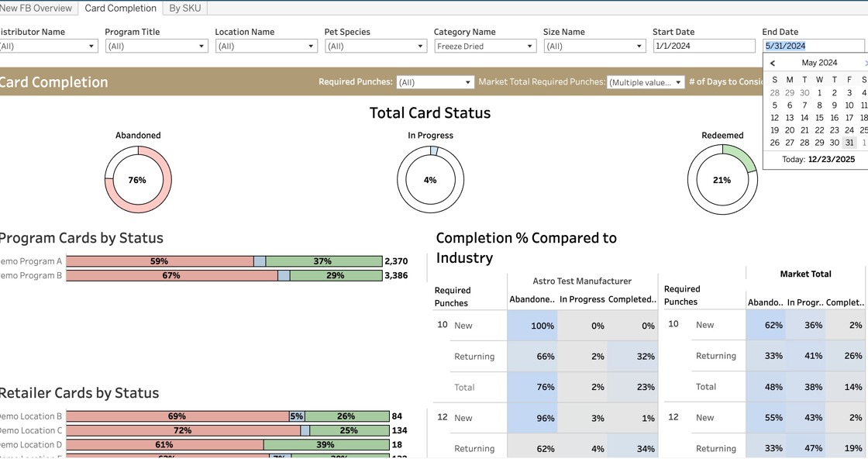
Task: Advance calendar to the next month
Action: pos(865,64)
